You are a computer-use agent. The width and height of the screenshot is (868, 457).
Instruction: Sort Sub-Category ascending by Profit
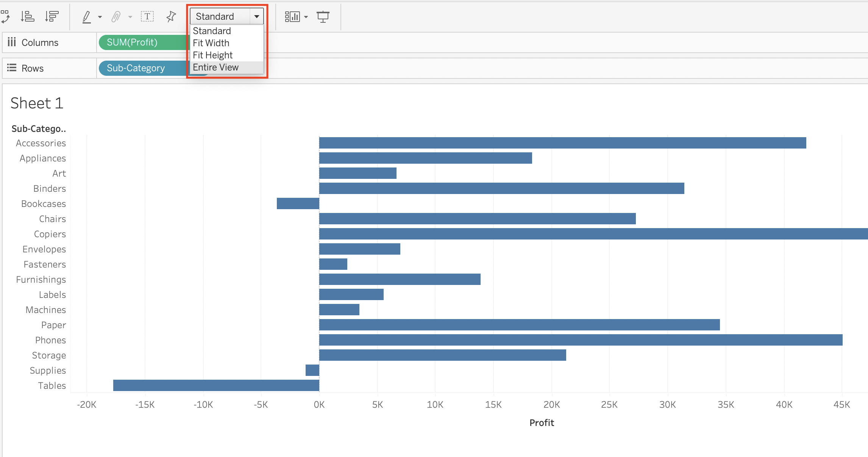pyautogui.click(x=27, y=16)
